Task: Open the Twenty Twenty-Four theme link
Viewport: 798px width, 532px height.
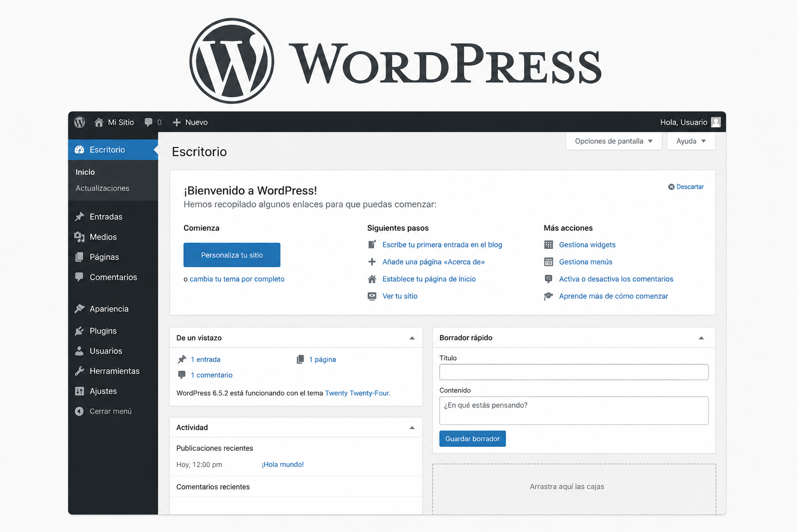Action: [357, 393]
